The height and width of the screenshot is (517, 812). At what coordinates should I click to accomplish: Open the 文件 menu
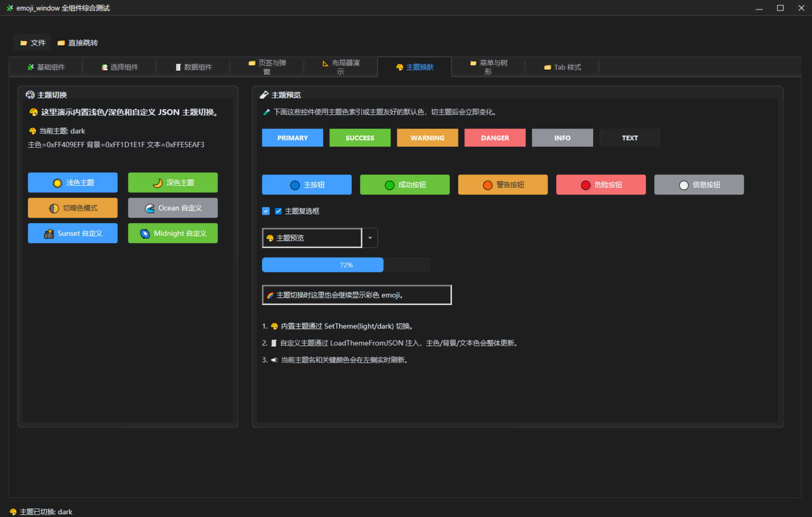(33, 43)
